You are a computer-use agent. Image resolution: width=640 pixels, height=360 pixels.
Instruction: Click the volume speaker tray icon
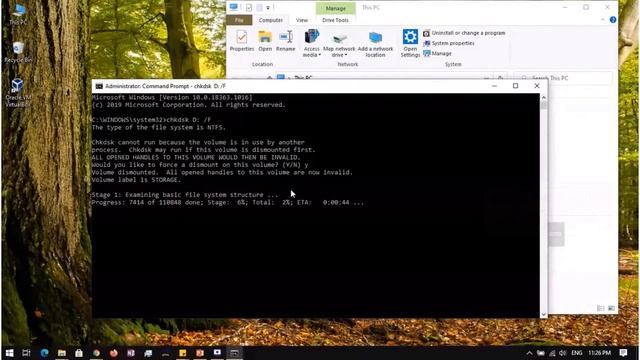tap(563, 353)
